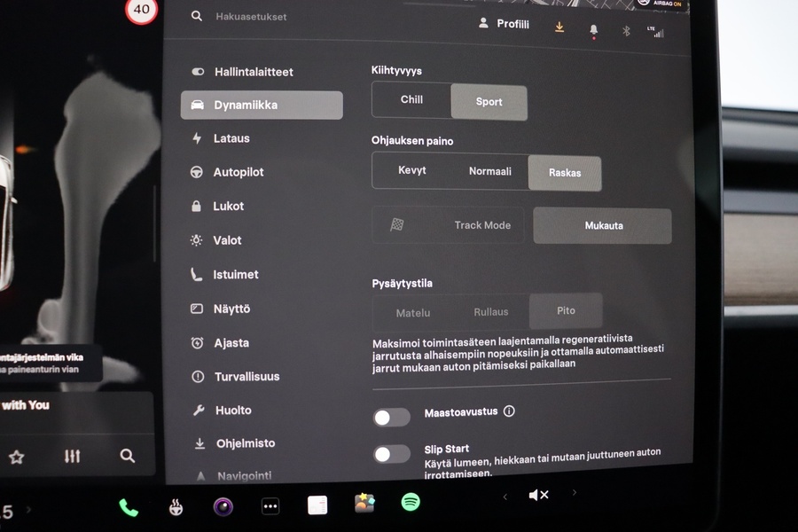798x532 pixels.
Task: Go to the Autopilot settings section
Action: pyautogui.click(x=238, y=172)
